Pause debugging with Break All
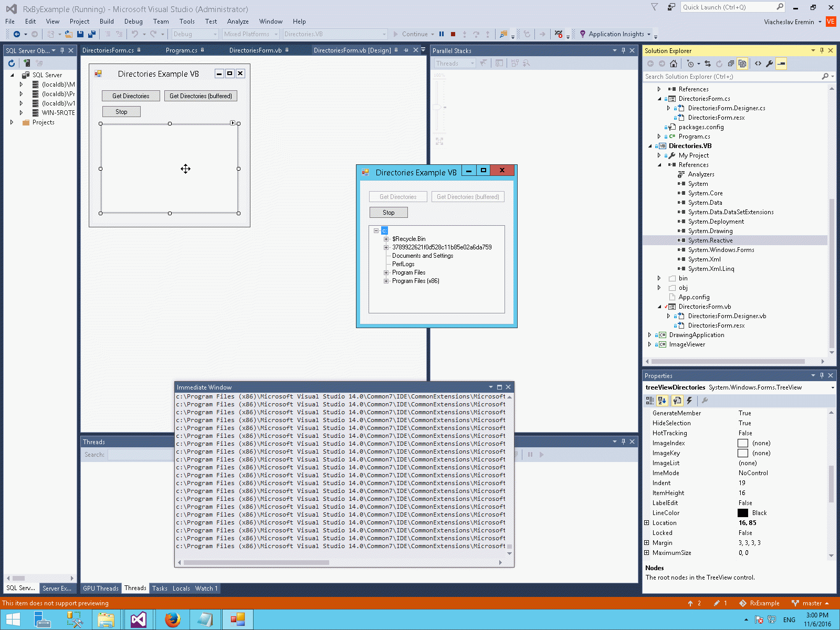The height and width of the screenshot is (630, 840). pos(442,34)
